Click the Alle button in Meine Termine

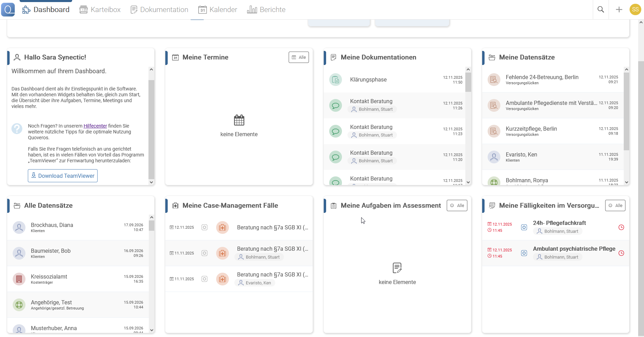tap(299, 57)
